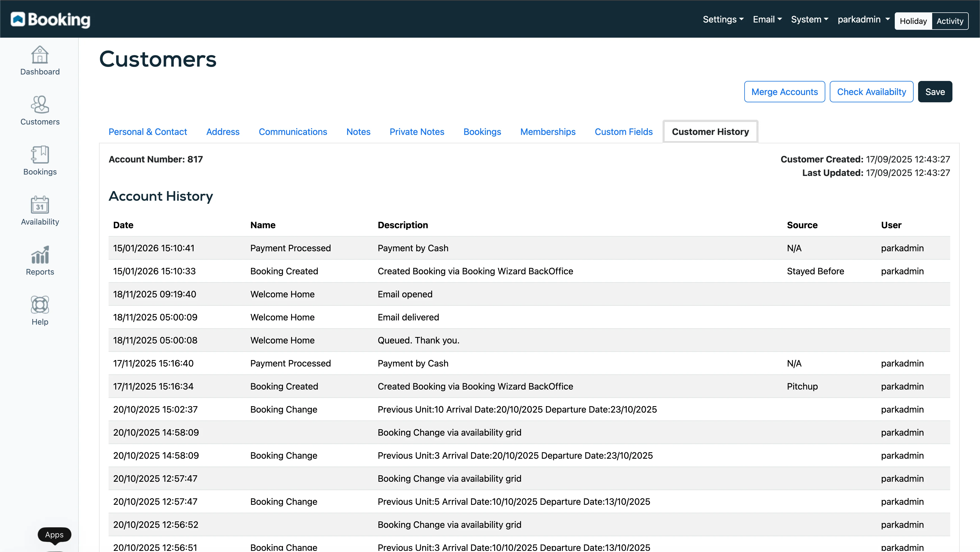Click 'Account Number: 817' text
This screenshot has width=980, height=552.
point(156,159)
